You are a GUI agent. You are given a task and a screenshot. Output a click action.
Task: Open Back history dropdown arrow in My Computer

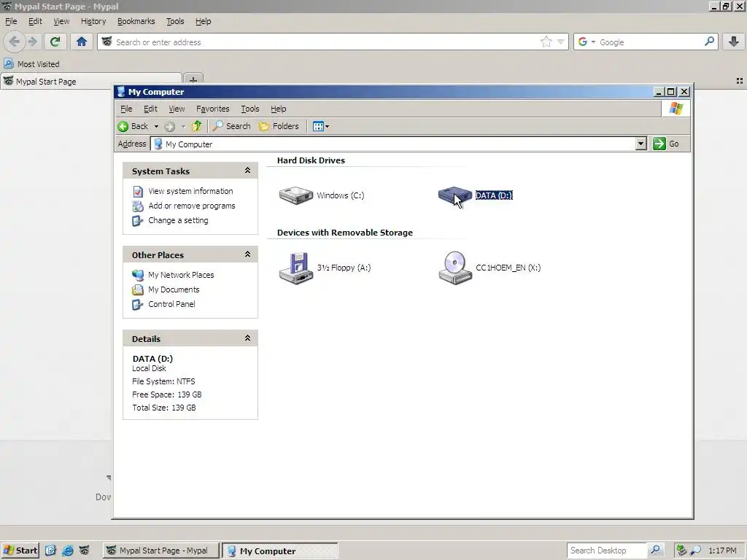pos(156,127)
